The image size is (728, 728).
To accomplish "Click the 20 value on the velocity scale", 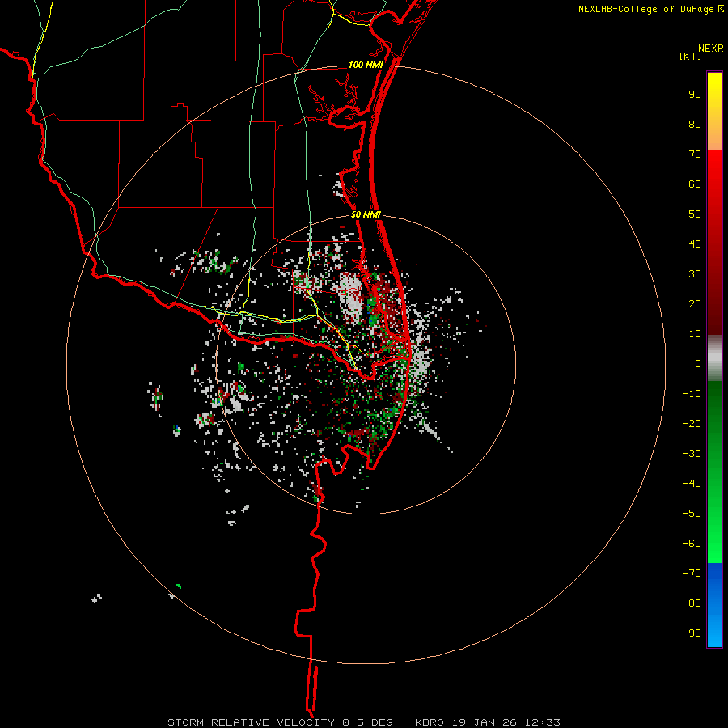I will (695, 304).
